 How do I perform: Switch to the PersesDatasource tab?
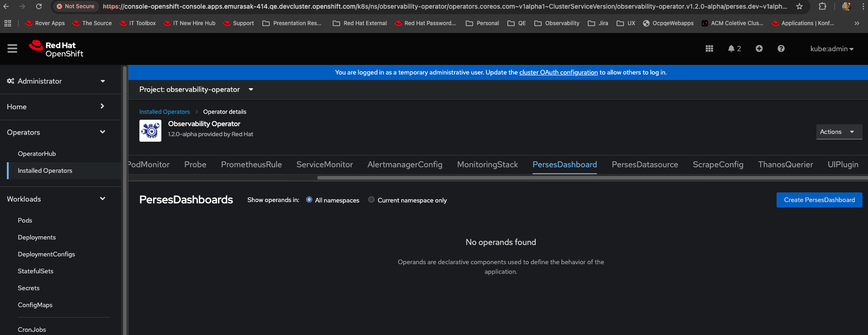click(645, 165)
